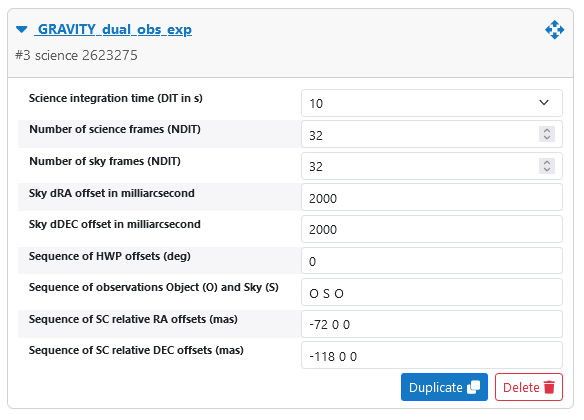This screenshot has height=420, width=584.
Task: Collapse the GRAVITY_dual_obs_exp template triangle
Action: 22,29
